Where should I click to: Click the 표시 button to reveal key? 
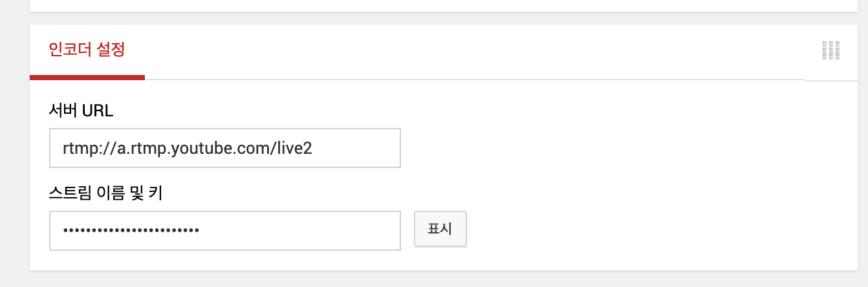(x=440, y=228)
